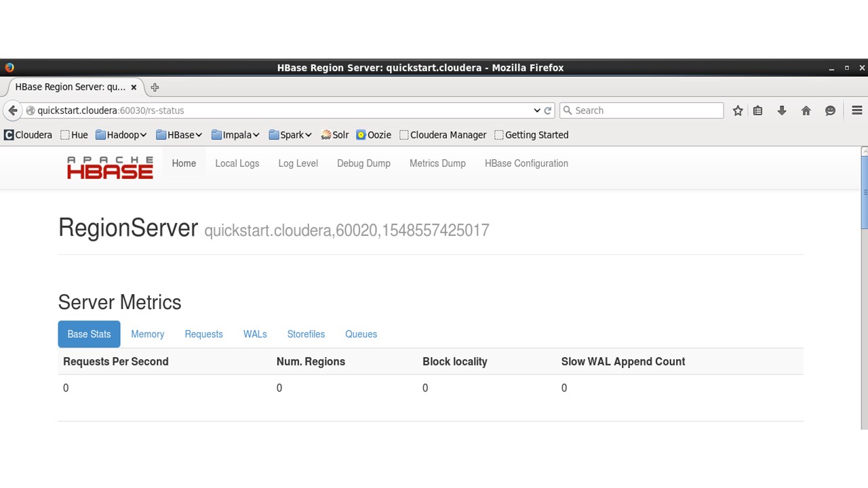Reload the page with the refresh icon
Viewport: 868px width, 488px height.
click(547, 110)
